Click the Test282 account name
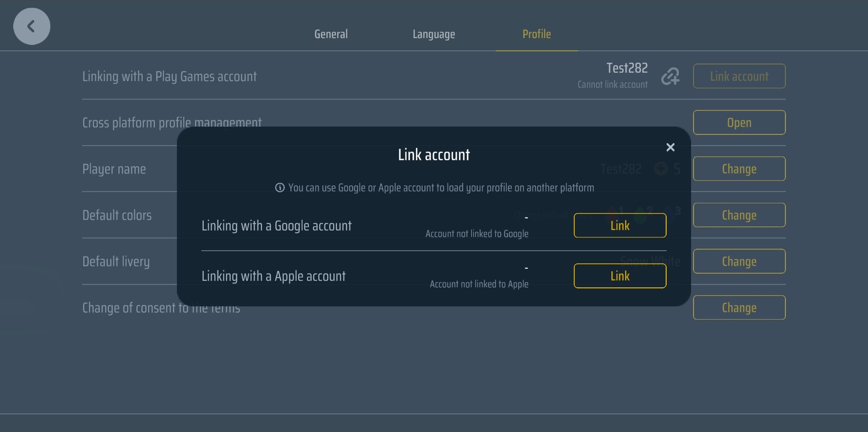Image resolution: width=868 pixels, height=432 pixels. (627, 68)
